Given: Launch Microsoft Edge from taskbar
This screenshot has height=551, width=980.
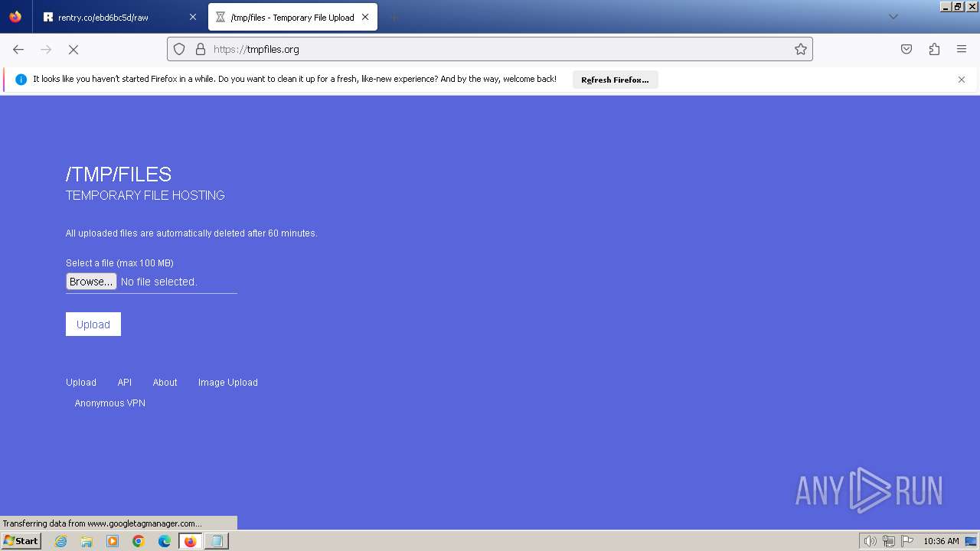Looking at the screenshot, I should pyautogui.click(x=165, y=541).
